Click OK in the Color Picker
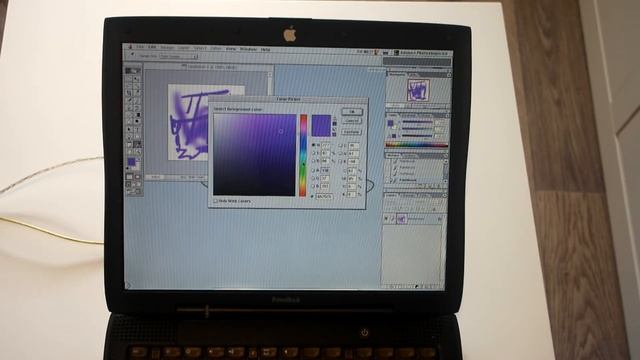Screen dimensions: 640x360 (x=351, y=111)
